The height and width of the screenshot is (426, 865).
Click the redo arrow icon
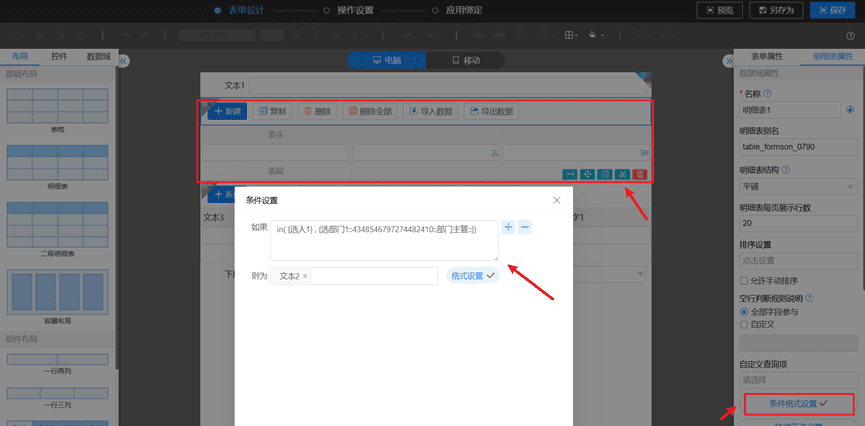point(145,35)
